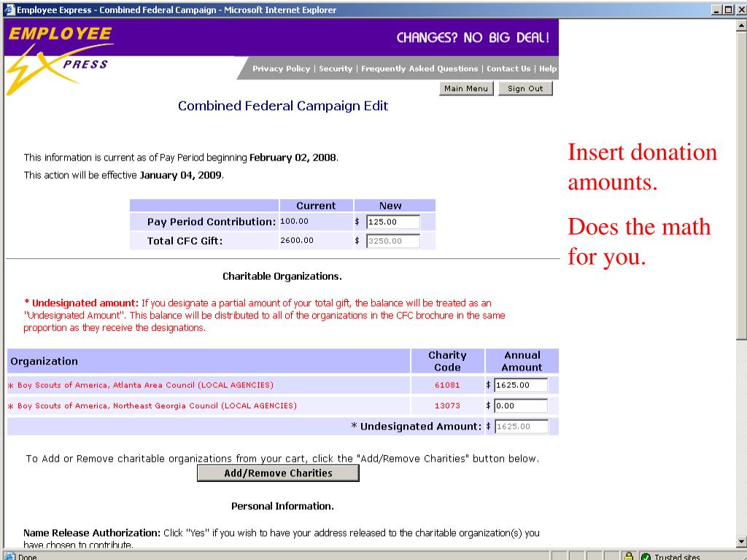Image resolution: width=747 pixels, height=560 pixels.
Task: Click the Charity Code column header
Action: coord(447,362)
